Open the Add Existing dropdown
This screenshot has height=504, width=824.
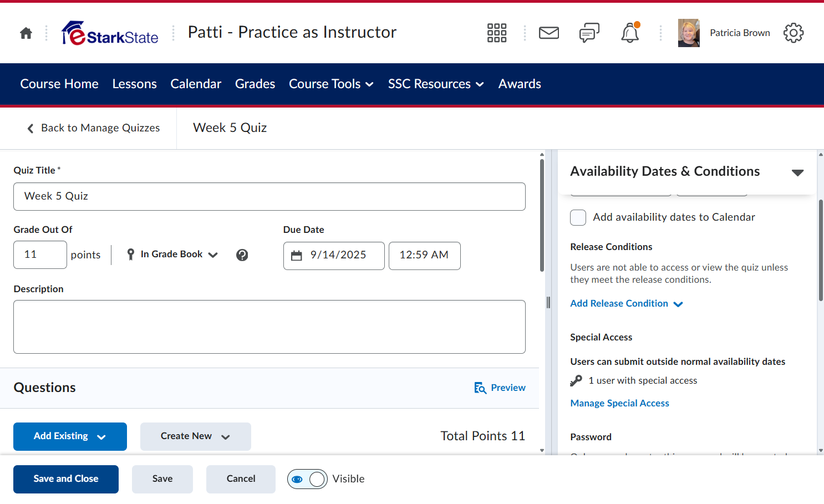coord(70,437)
